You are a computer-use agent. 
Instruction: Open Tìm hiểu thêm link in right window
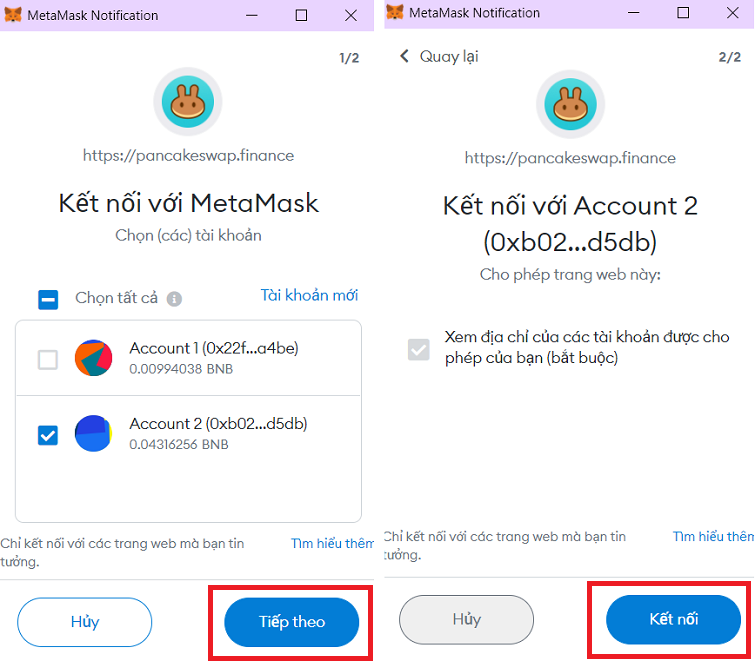(x=713, y=537)
